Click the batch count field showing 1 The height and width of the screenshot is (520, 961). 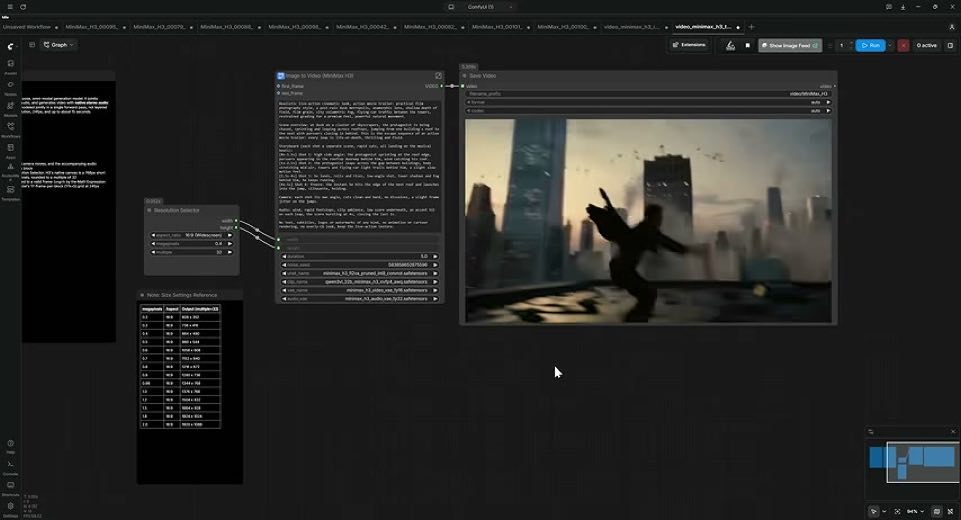(x=841, y=45)
